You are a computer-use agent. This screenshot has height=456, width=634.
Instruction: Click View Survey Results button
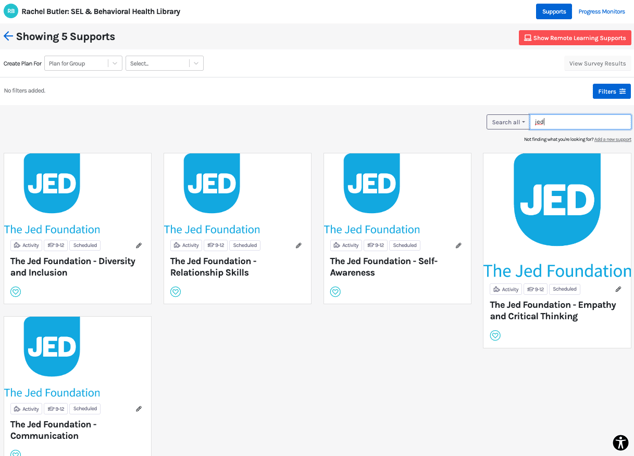[597, 63]
